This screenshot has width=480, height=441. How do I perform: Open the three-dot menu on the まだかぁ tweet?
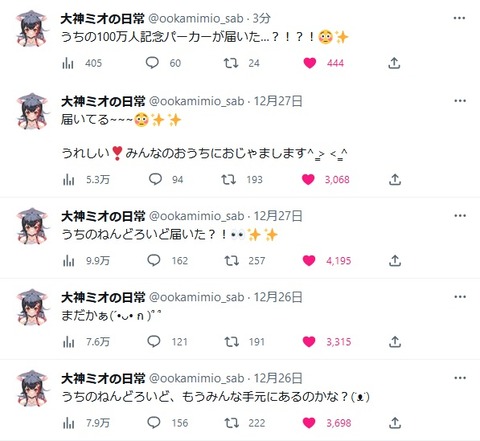click(x=460, y=297)
